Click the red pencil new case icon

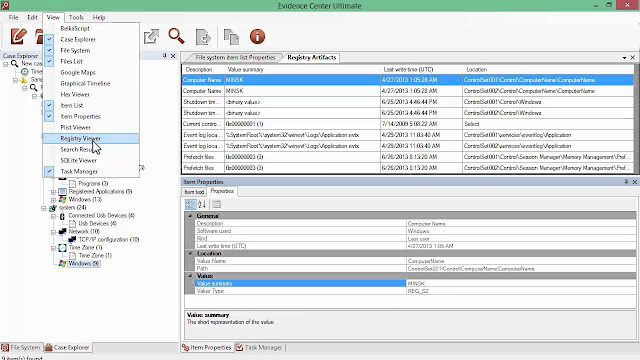tap(18, 36)
